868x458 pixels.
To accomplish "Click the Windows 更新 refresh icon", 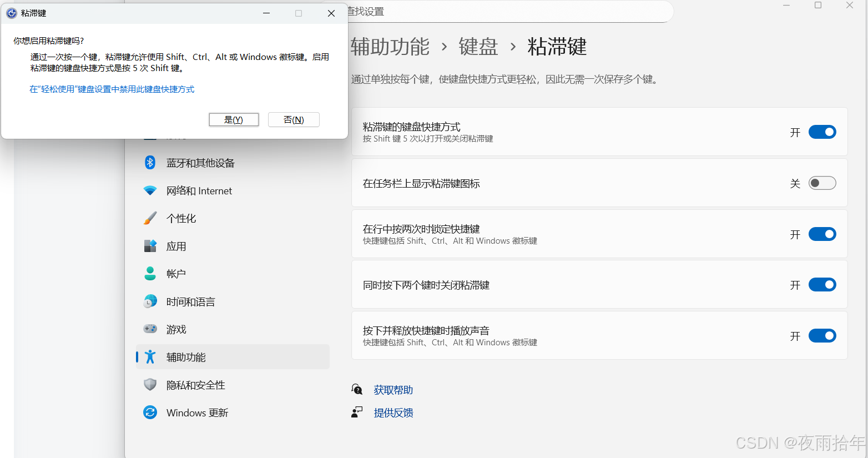I will point(150,412).
